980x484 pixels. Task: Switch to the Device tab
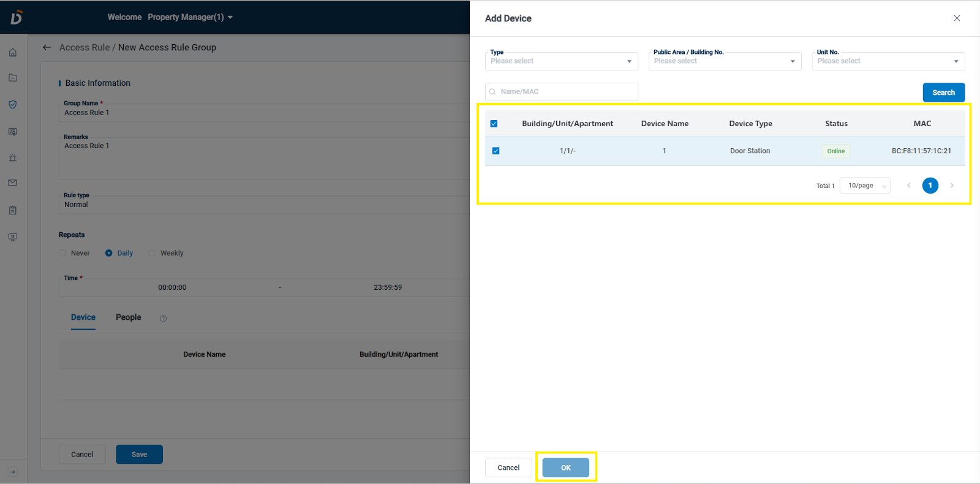(x=83, y=317)
